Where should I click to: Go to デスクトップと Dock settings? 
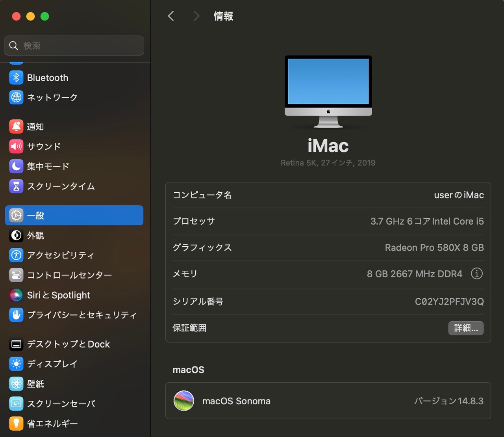click(68, 344)
